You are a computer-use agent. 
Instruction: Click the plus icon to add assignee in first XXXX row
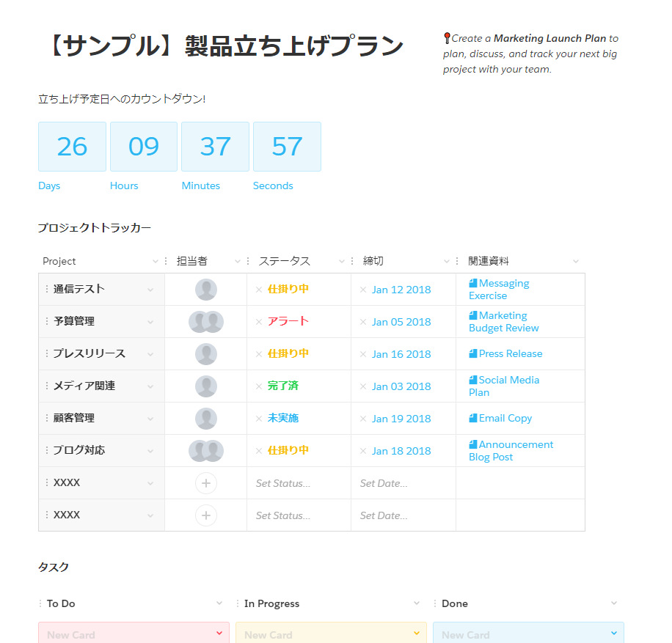(206, 483)
